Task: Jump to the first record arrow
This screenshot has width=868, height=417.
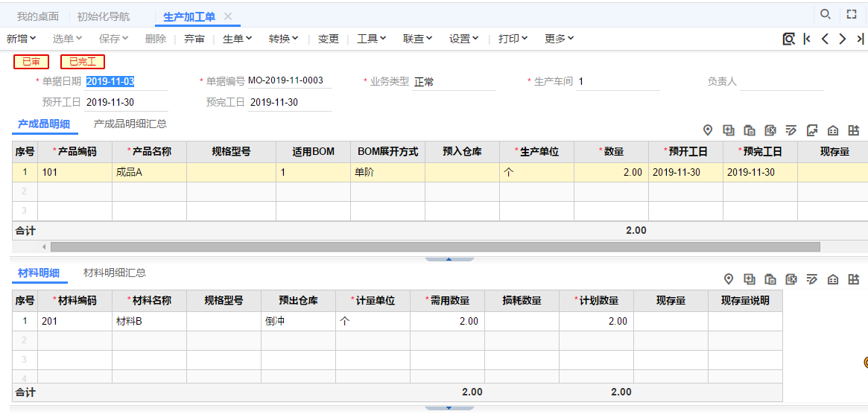Action: (x=807, y=39)
